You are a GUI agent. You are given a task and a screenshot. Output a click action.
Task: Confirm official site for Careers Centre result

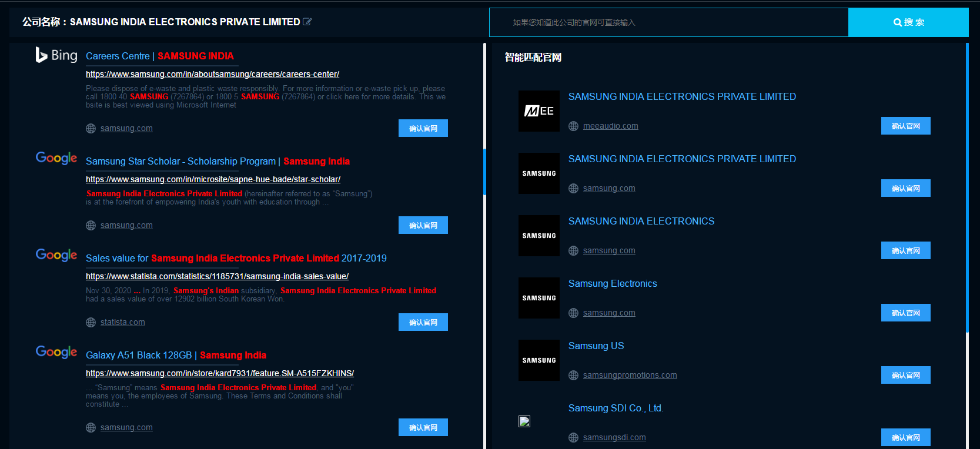click(x=423, y=128)
